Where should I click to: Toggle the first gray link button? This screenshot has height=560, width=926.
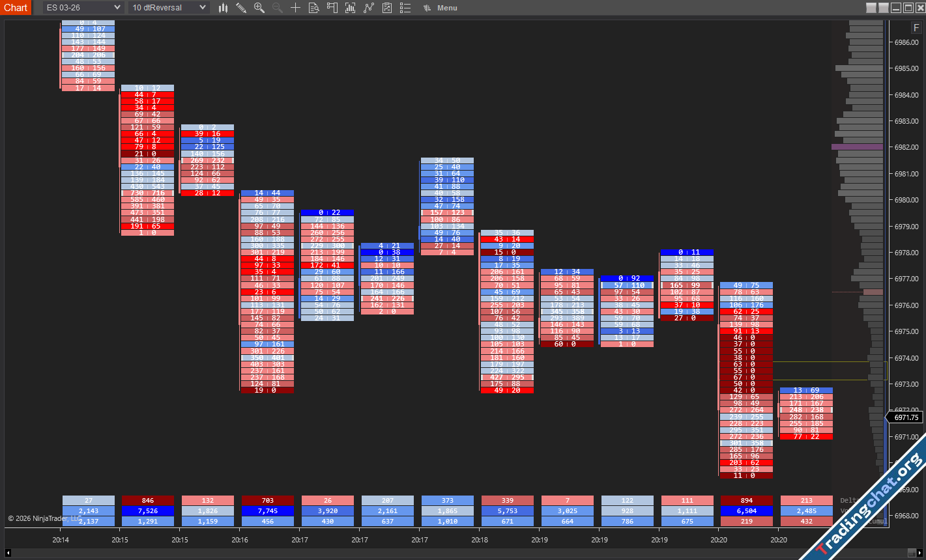[x=871, y=8]
